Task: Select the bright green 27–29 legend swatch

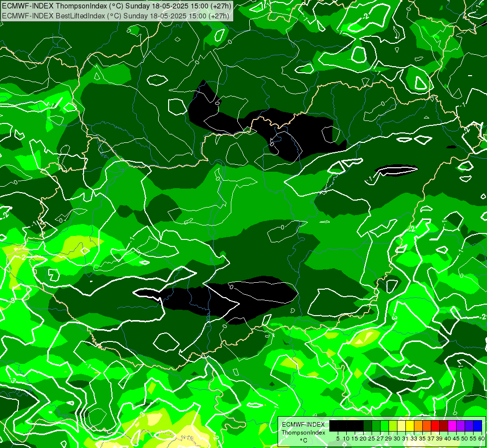Action: click(385, 426)
